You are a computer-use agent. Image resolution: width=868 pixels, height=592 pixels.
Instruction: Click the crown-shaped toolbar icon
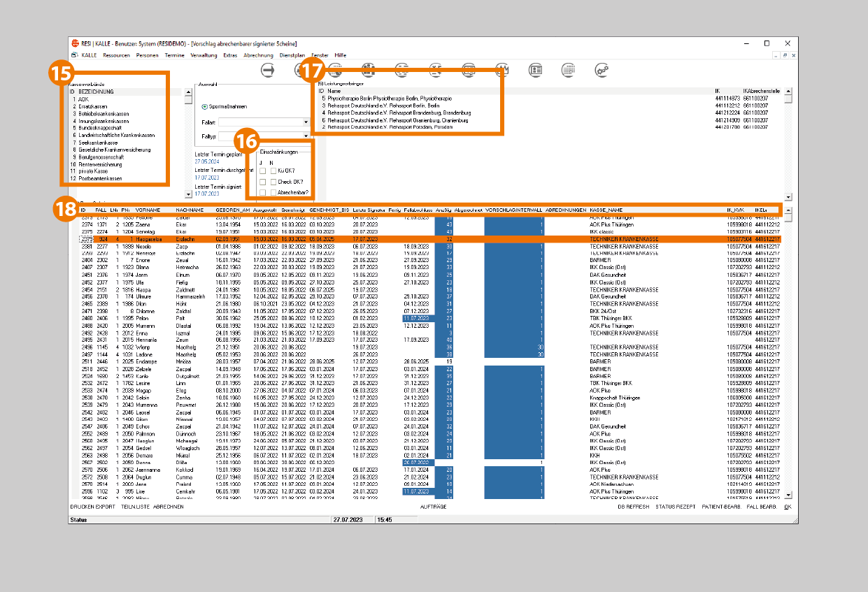(501, 70)
